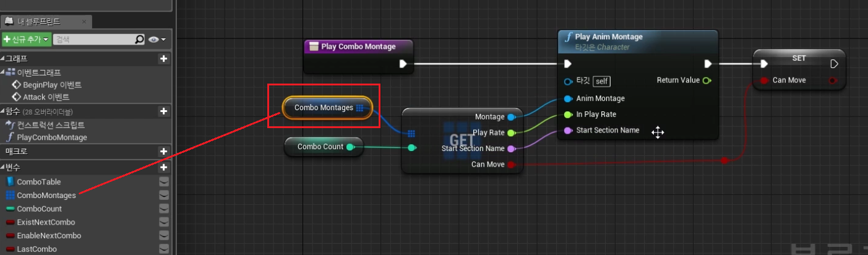Select the Play Anim Montage node title
The height and width of the screenshot is (255, 868).
(x=609, y=37)
